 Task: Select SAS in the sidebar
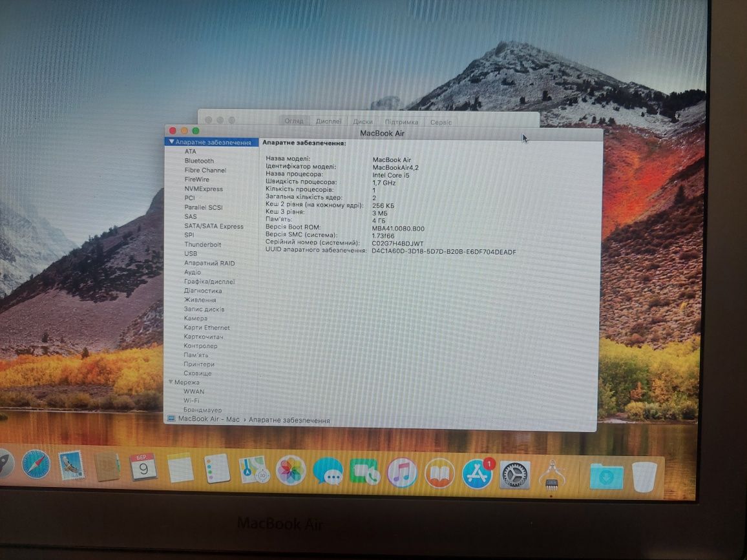(191, 216)
